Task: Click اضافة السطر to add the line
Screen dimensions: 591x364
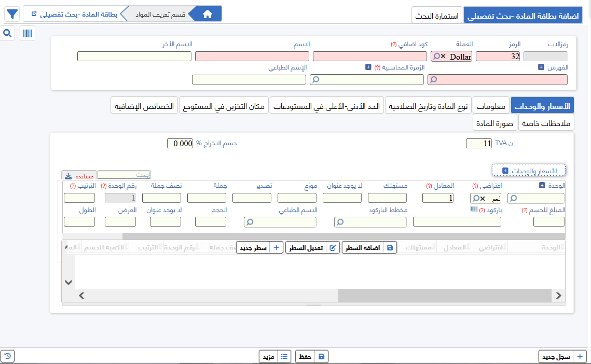Action: click(x=368, y=247)
